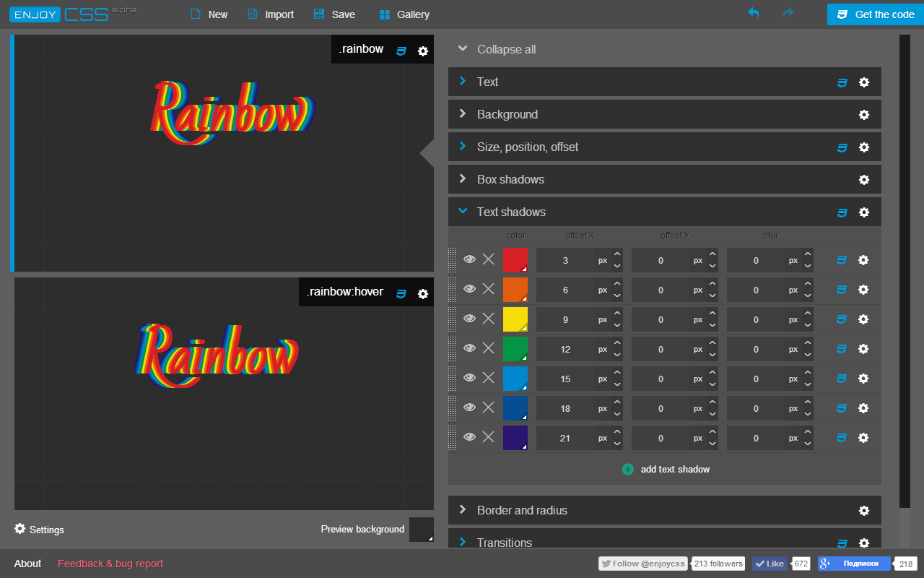The image size is (924, 578).
Task: Expand the Border and radius section
Action: 463,509
